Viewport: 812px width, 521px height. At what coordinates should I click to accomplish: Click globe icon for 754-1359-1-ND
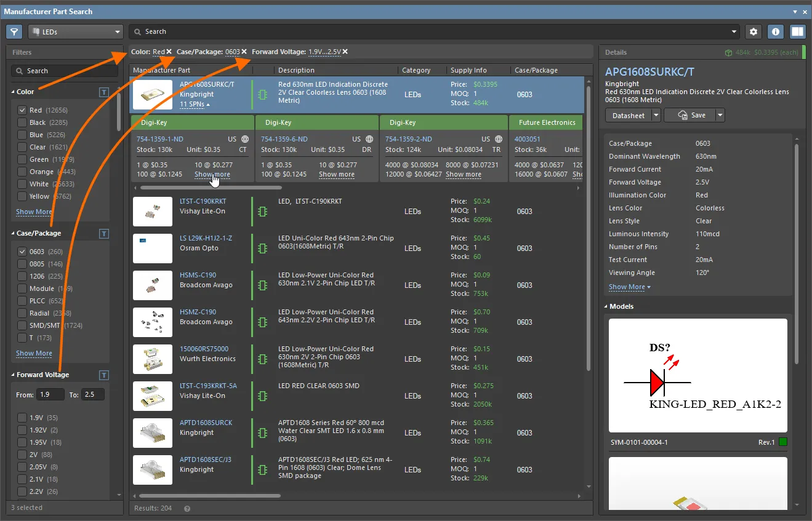pos(245,140)
